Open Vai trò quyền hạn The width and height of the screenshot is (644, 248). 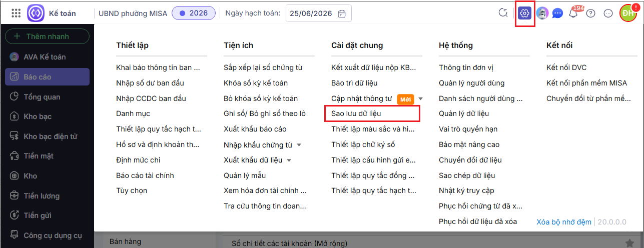468,129
